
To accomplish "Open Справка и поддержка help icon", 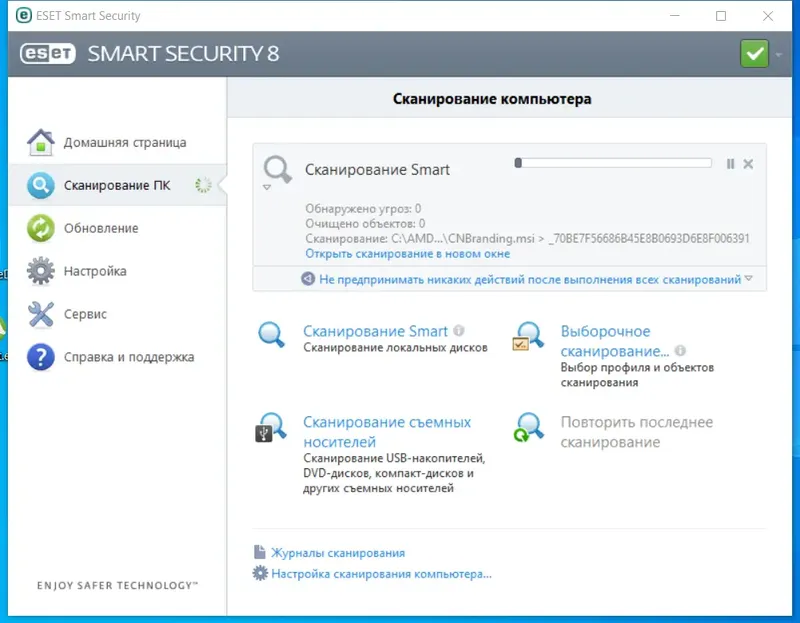I will [40, 357].
